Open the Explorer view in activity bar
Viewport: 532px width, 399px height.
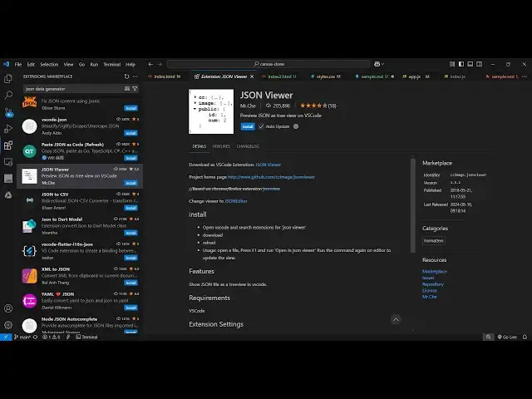pyautogui.click(x=8, y=79)
